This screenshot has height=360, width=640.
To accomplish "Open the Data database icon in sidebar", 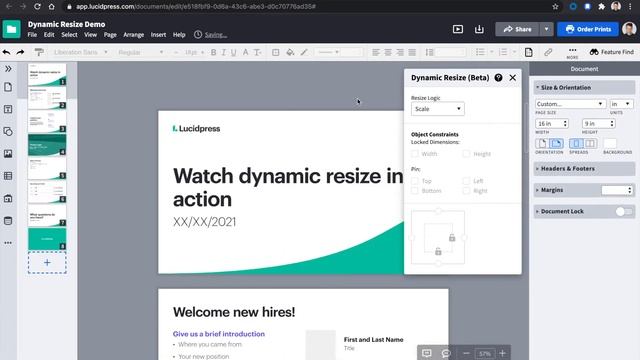I will (8, 221).
